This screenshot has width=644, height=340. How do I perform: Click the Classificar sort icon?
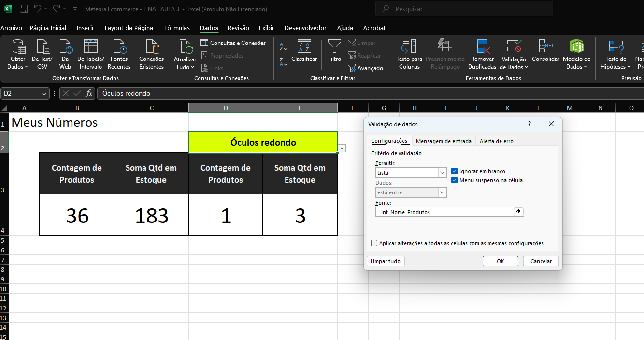point(304,47)
